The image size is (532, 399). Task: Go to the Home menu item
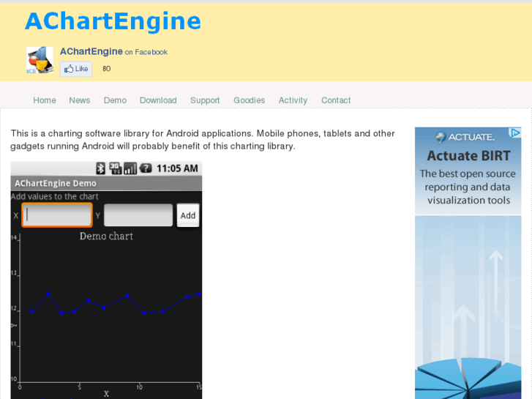point(45,100)
